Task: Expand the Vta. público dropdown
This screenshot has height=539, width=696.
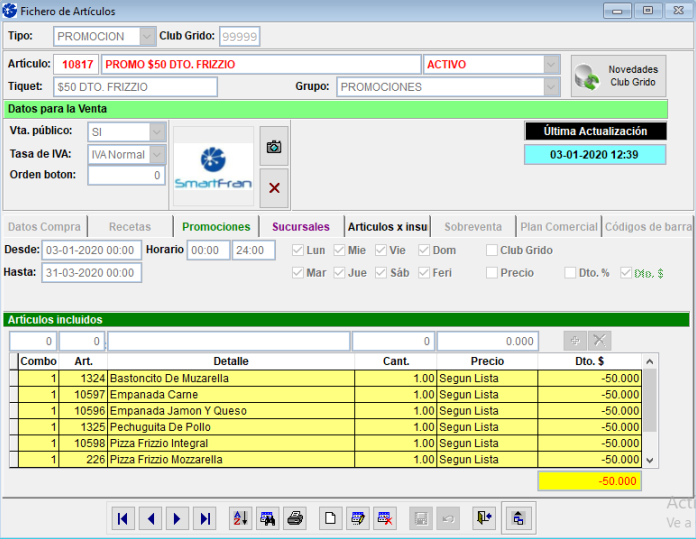Action: coord(157,132)
